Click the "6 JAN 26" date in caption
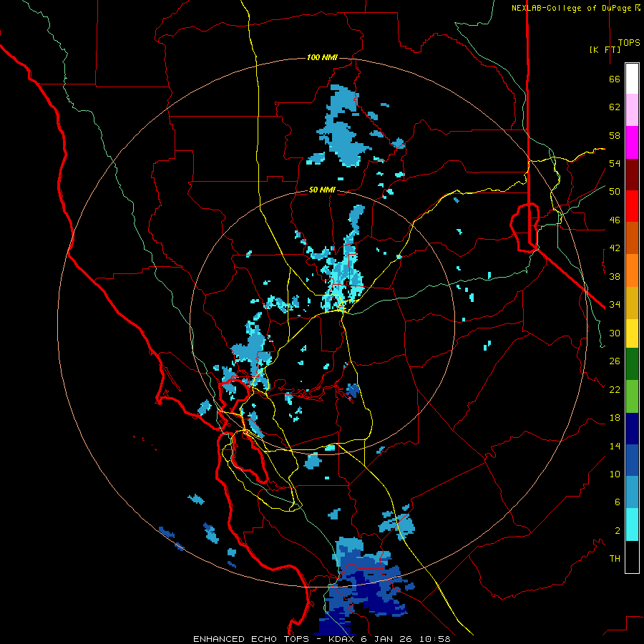The height and width of the screenshot is (644, 644). click(387, 639)
